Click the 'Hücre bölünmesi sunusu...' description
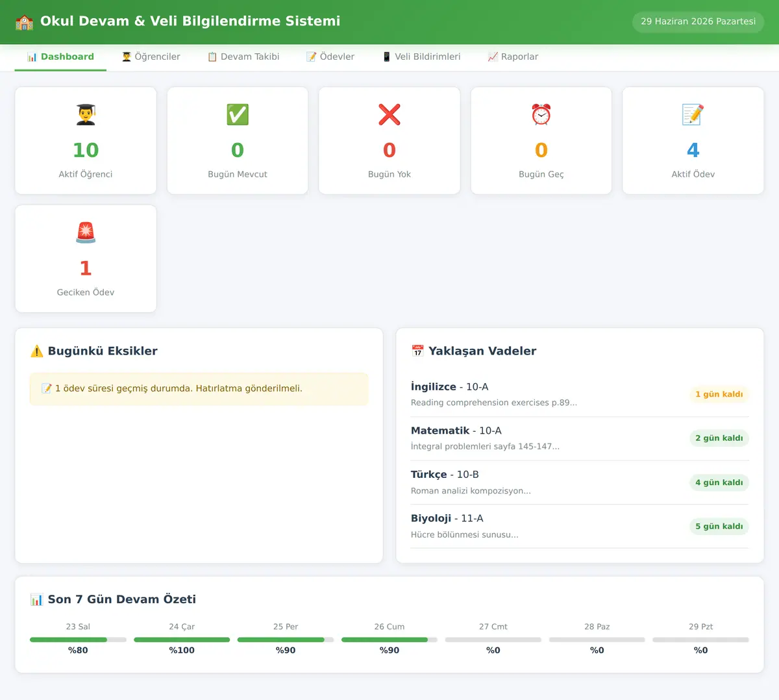 click(x=465, y=535)
